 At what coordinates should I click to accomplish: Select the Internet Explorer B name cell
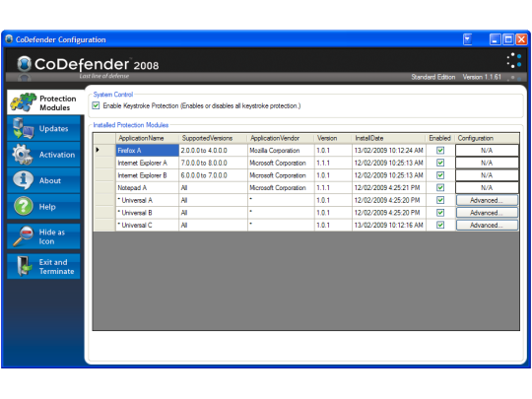coord(147,175)
